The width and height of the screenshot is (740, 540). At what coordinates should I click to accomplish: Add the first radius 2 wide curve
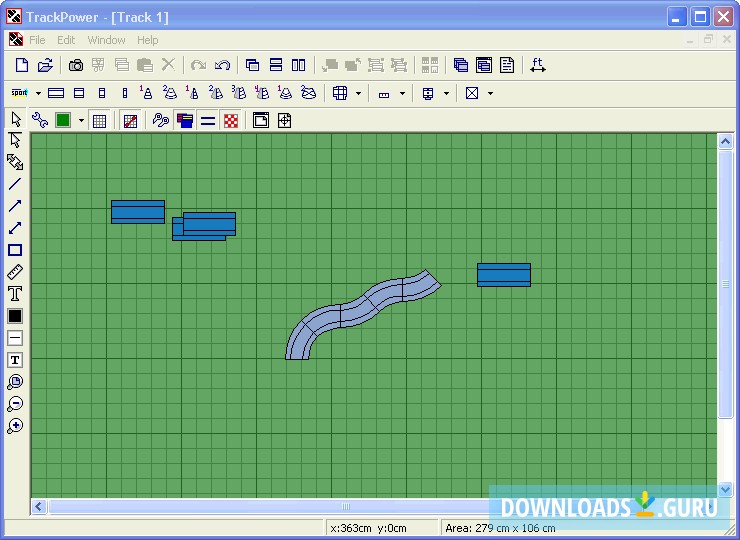(x=169, y=93)
